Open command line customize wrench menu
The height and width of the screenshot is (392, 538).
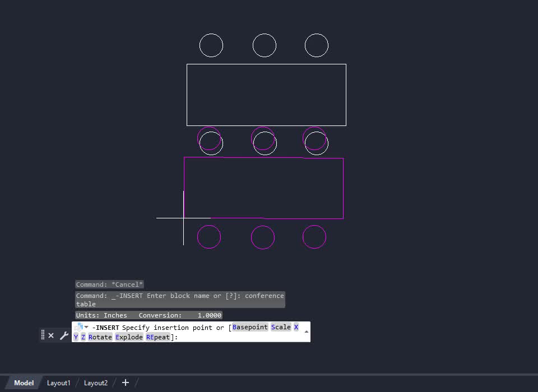tap(64, 335)
